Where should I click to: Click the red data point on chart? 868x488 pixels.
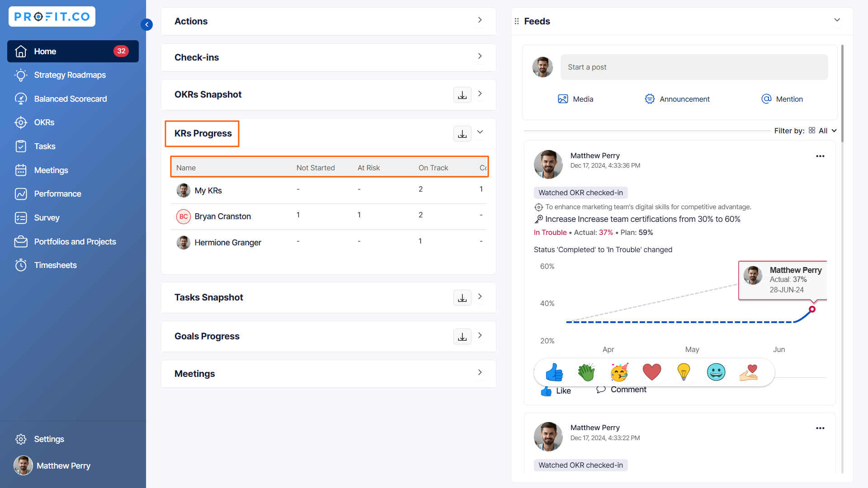coord(812,310)
